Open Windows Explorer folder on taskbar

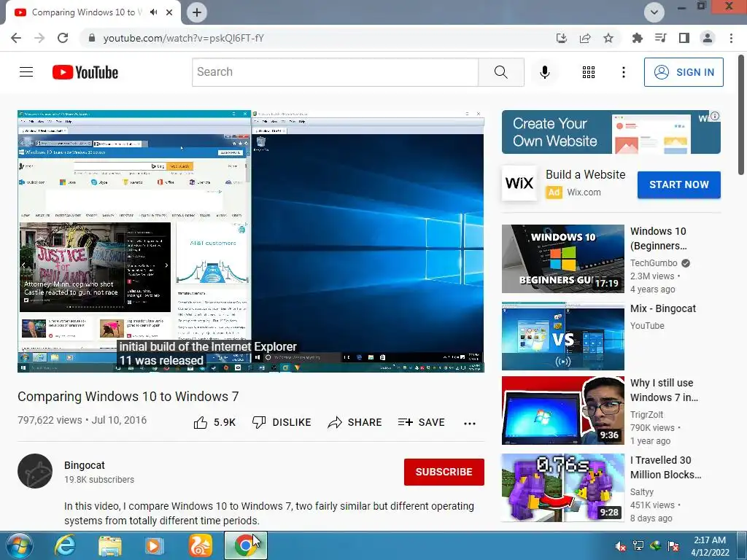tap(110, 545)
